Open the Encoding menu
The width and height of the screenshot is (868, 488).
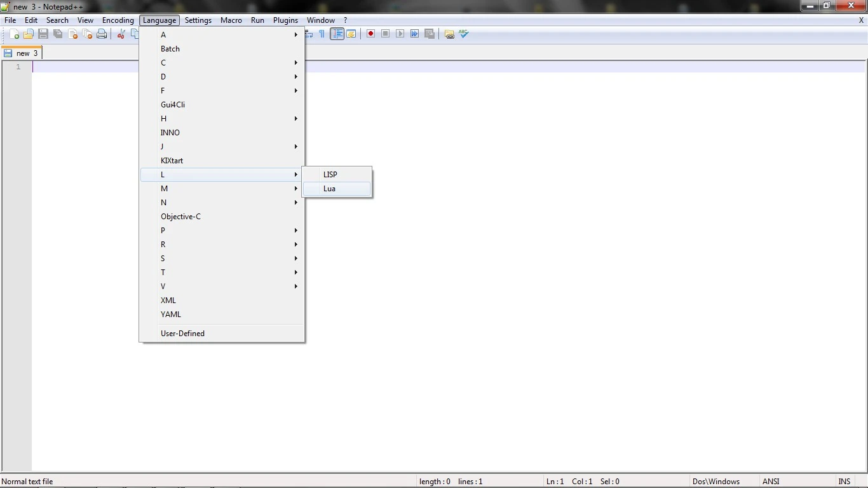(x=118, y=20)
